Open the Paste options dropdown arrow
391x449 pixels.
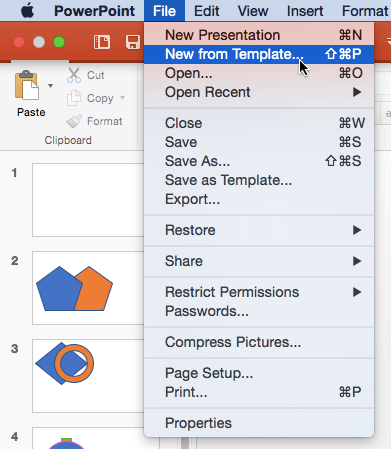[x=50, y=86]
